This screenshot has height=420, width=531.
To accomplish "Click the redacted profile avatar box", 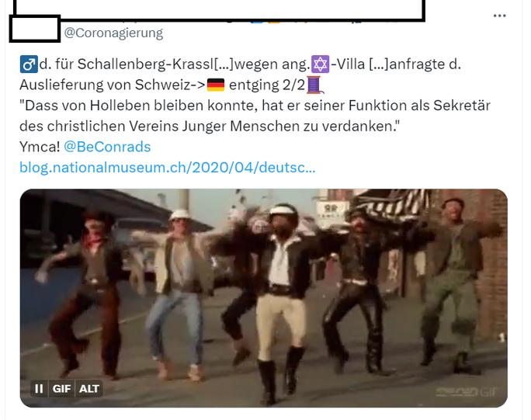I will pos(35,29).
